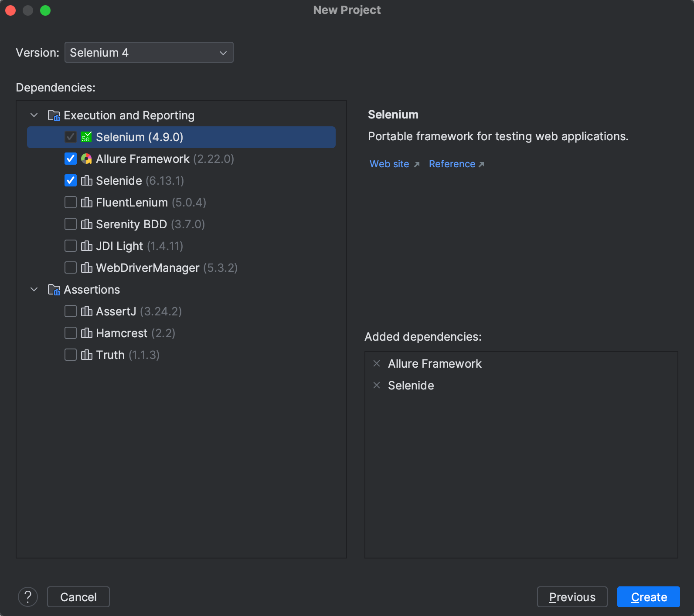Click the Execution and Reporting folder icon
694x616 pixels.
[x=54, y=115]
